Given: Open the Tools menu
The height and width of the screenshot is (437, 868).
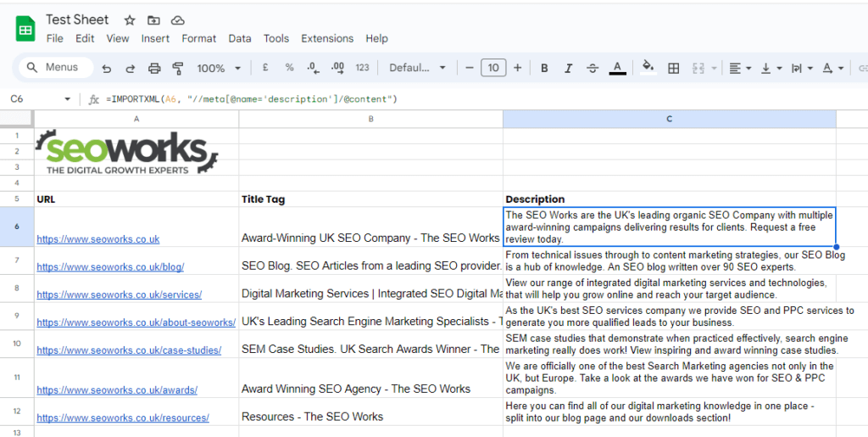Looking at the screenshot, I should coord(276,38).
